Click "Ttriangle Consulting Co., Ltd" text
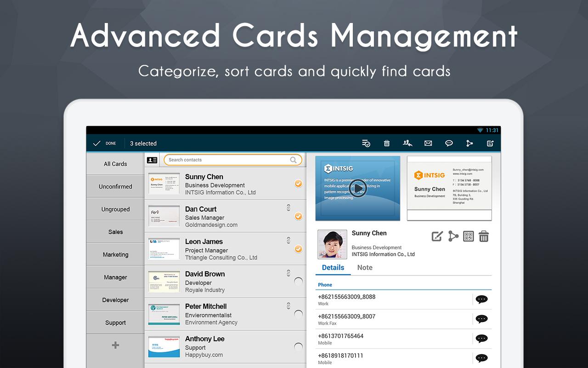 pos(221,258)
